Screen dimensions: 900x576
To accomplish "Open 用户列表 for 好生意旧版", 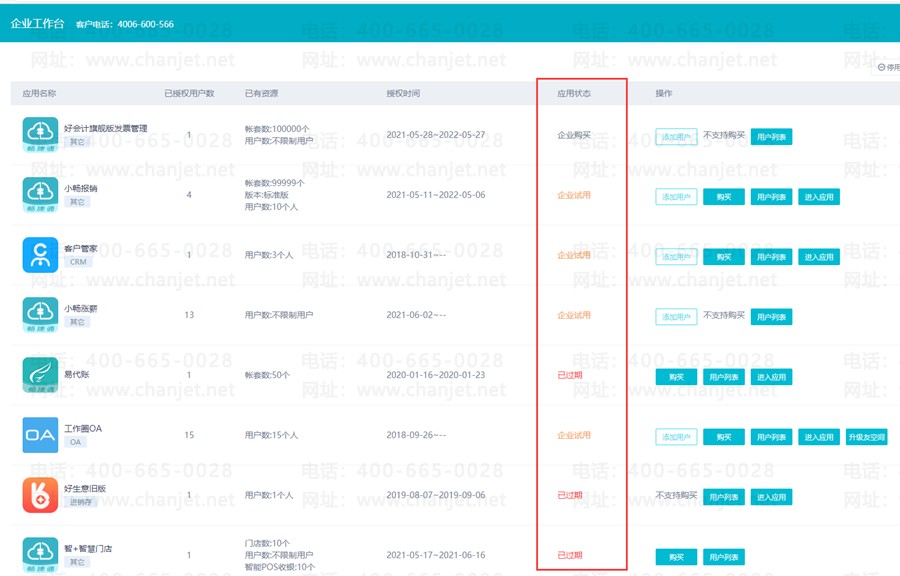I will tap(724, 497).
